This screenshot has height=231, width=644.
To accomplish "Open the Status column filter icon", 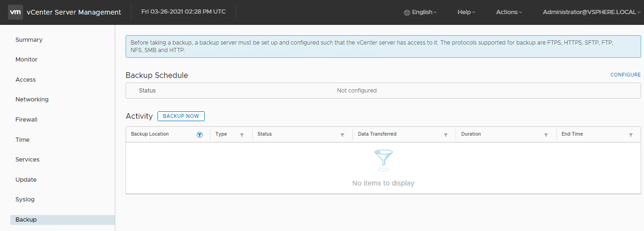I will [x=342, y=135].
